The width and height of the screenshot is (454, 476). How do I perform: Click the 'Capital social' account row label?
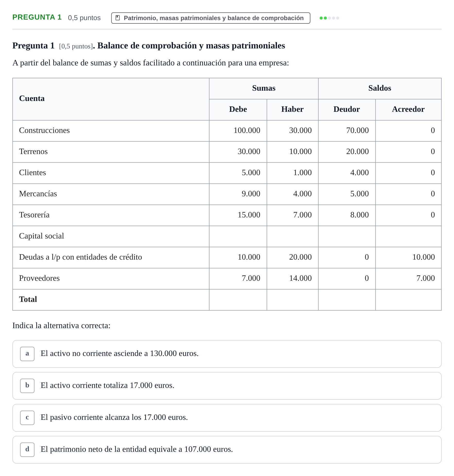42,236
